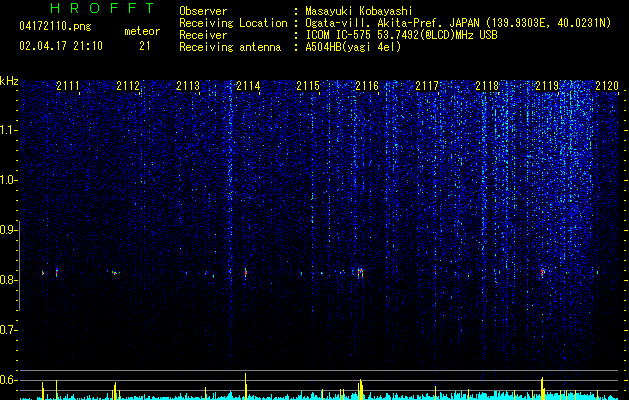
Task: Click time marker 2118
Action: click(x=487, y=85)
